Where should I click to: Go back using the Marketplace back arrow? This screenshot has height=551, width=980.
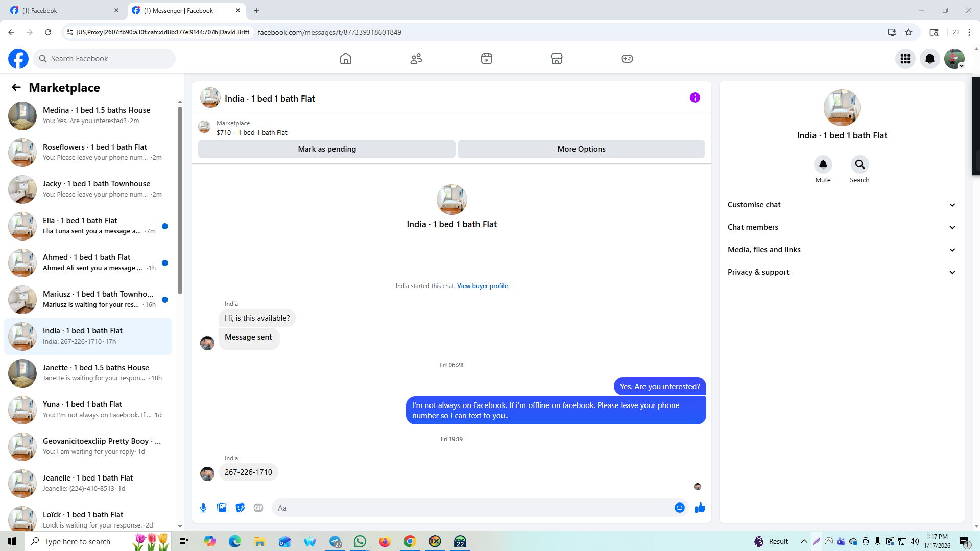tap(16, 87)
